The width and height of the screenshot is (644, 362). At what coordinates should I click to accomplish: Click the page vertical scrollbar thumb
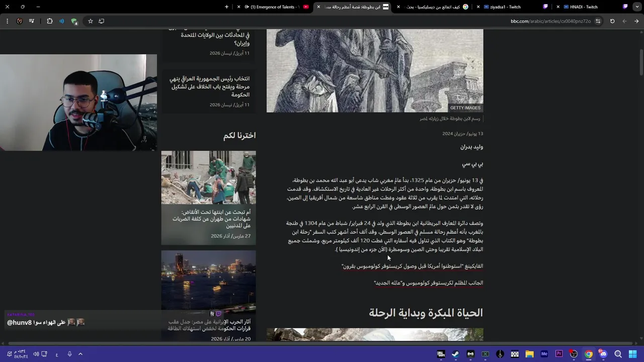[x=641, y=63]
